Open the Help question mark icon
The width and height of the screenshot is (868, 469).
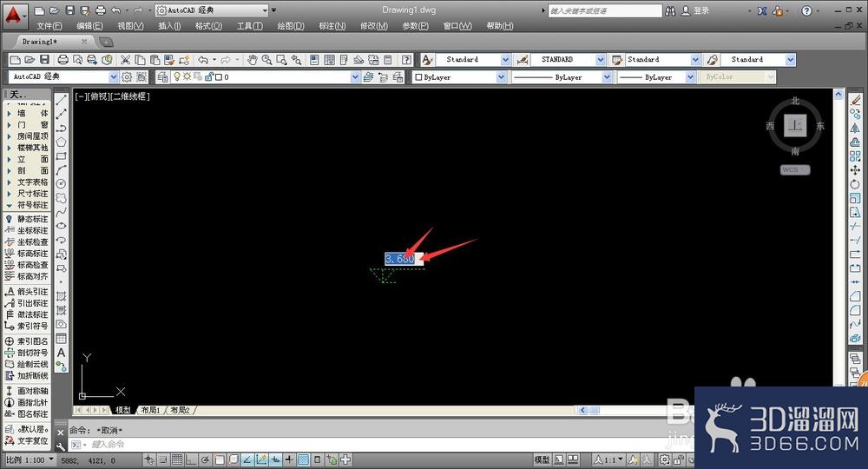click(x=406, y=60)
